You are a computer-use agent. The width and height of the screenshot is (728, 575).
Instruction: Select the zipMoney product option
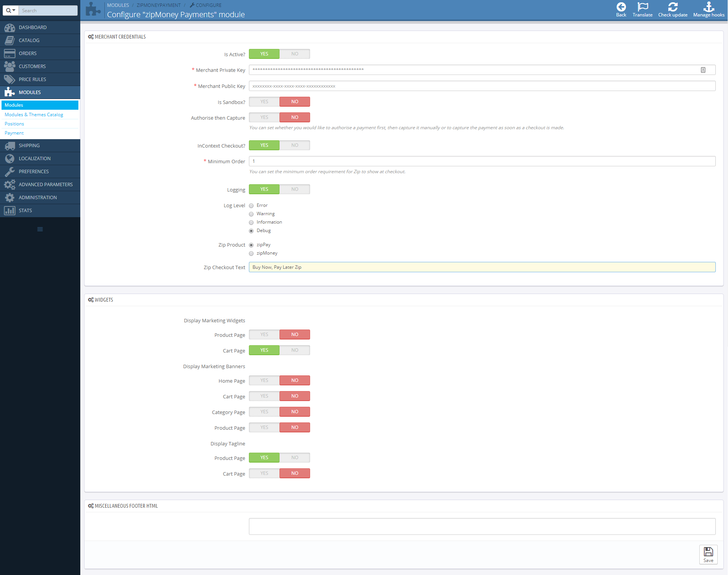click(x=251, y=253)
